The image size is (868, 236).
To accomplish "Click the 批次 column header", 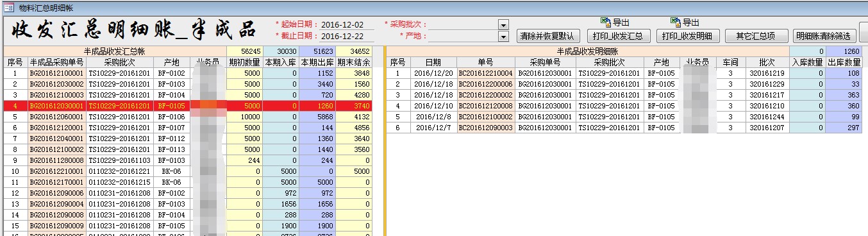I will (x=767, y=62).
